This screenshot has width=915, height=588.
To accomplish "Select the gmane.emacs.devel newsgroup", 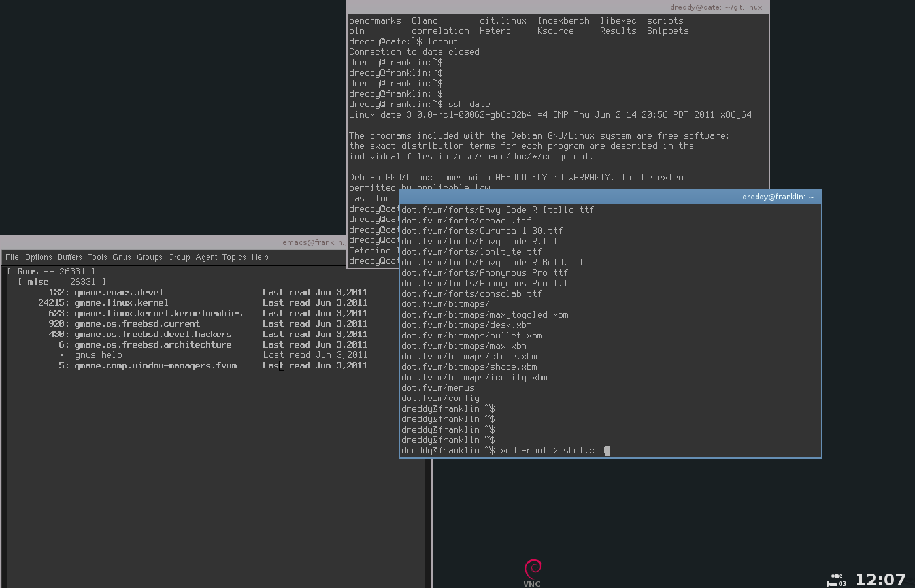I will tap(118, 292).
